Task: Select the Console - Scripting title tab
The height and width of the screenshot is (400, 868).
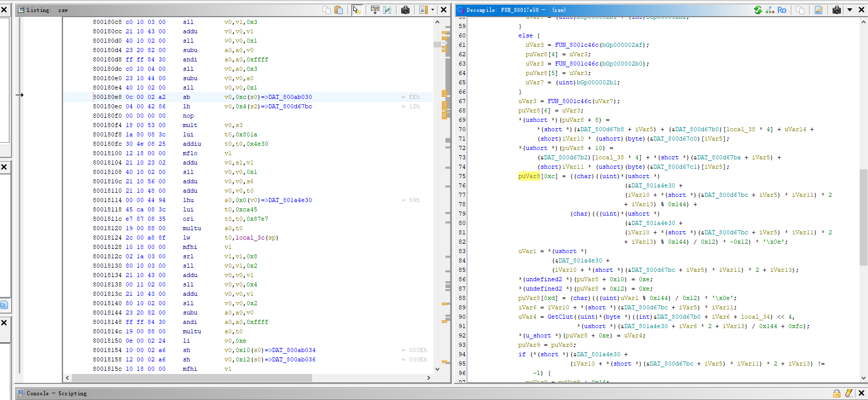Action: [x=57, y=393]
